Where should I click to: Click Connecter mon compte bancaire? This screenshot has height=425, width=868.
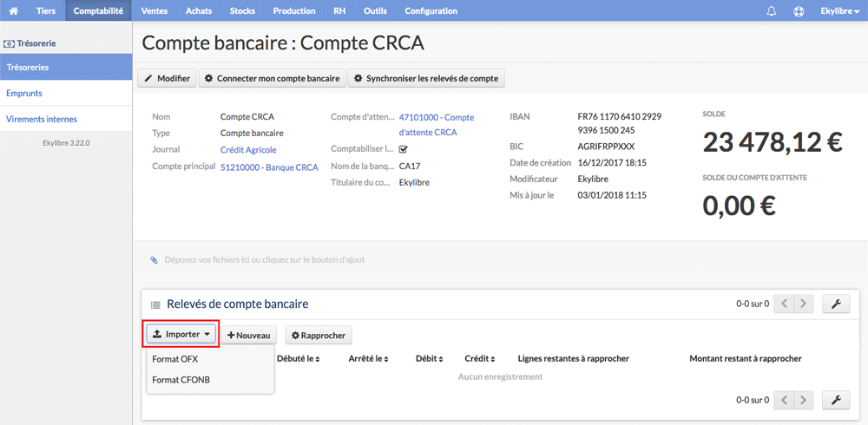coord(272,79)
